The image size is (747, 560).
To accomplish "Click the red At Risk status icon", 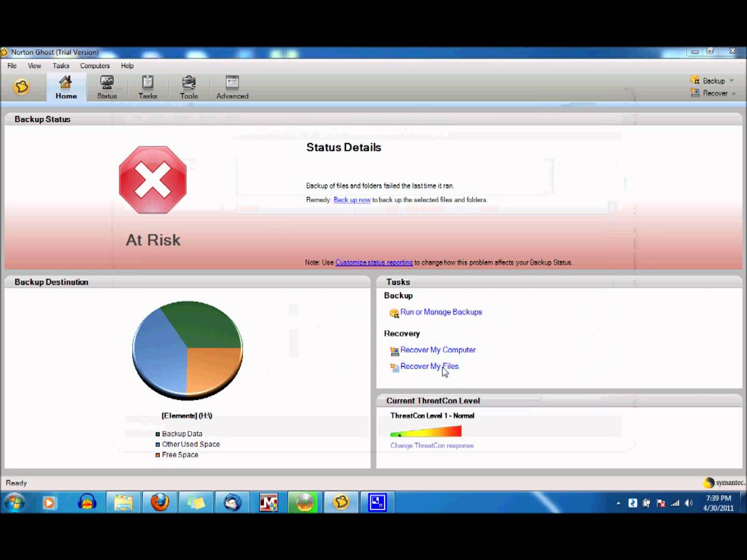I will pyautogui.click(x=153, y=180).
